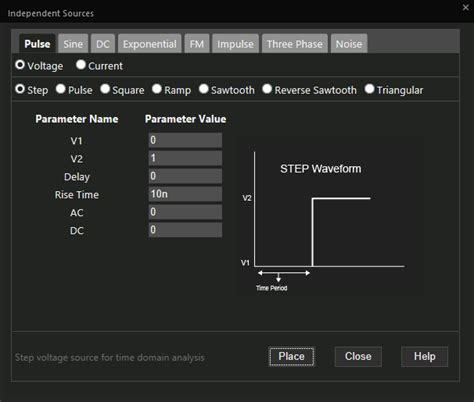Click the V2 value field

coord(185,158)
